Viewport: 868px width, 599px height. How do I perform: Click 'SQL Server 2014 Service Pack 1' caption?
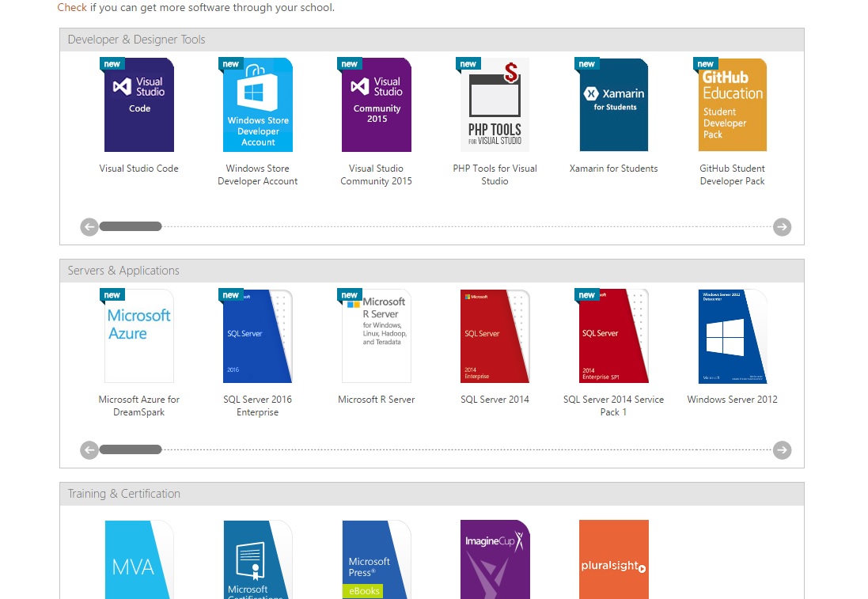613,405
